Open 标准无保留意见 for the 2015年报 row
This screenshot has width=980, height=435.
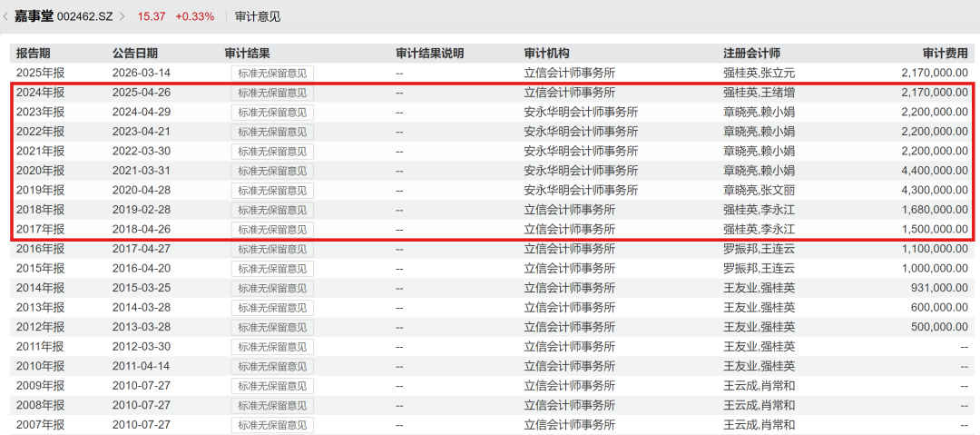click(x=272, y=268)
